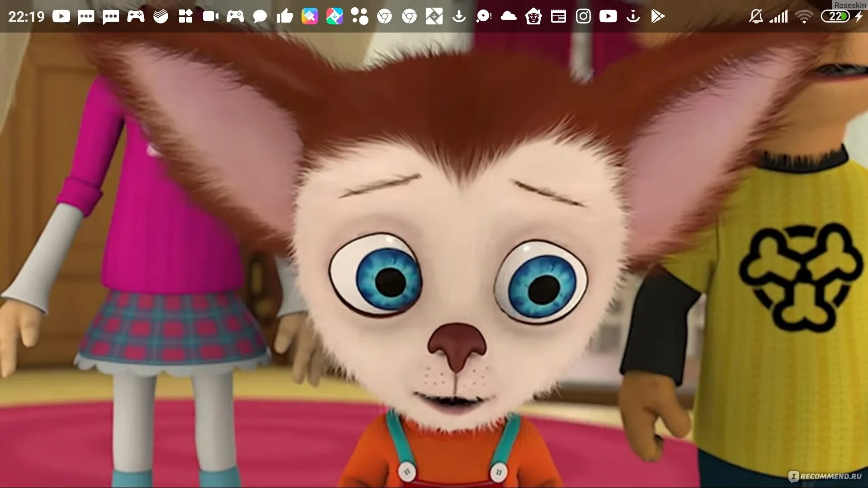The width and height of the screenshot is (868, 488).
Task: Tap the Instagram notification icon
Action: click(583, 17)
